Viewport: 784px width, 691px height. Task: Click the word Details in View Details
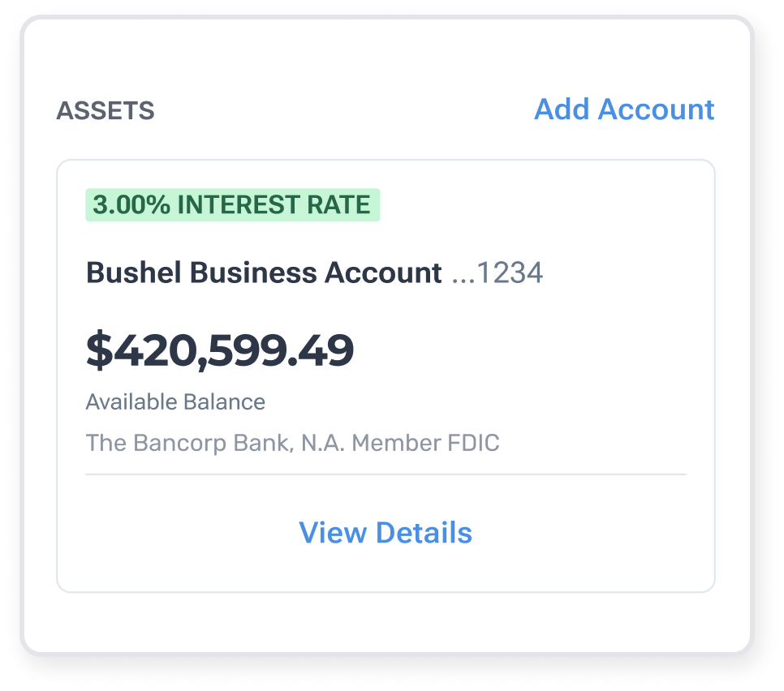tap(424, 533)
